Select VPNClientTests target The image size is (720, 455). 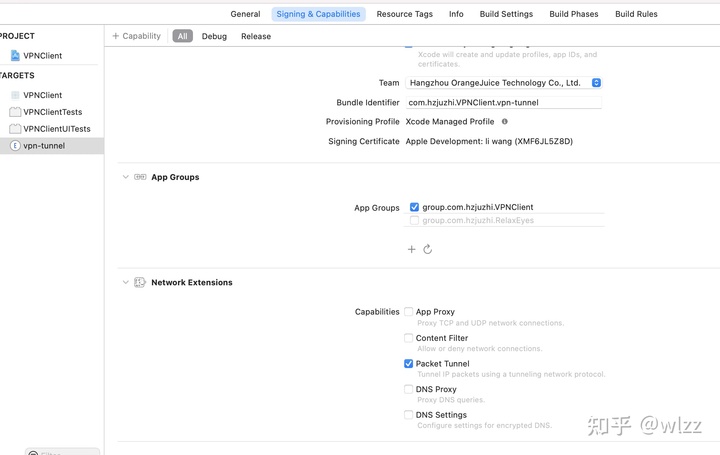tap(53, 112)
